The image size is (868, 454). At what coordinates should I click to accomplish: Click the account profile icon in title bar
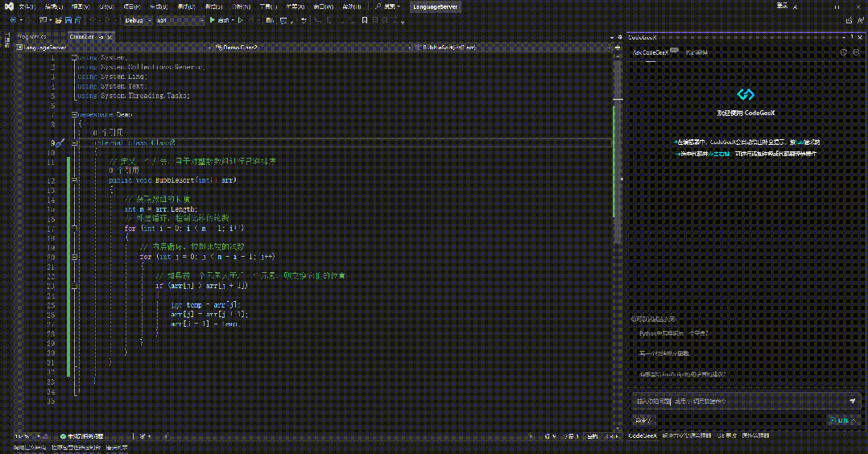click(796, 6)
